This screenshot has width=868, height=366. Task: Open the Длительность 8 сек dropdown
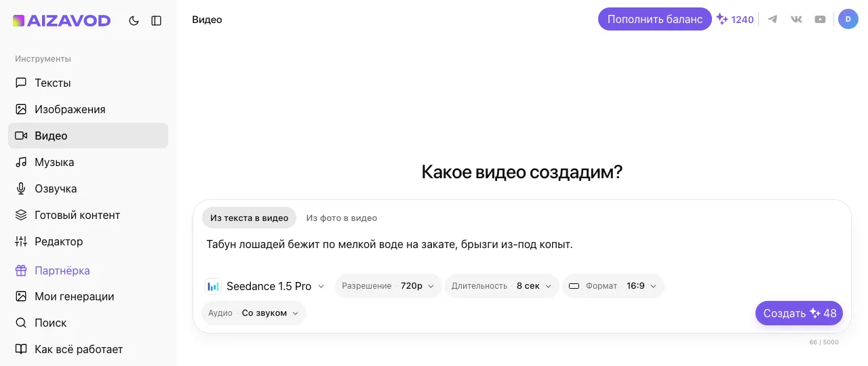(502, 286)
